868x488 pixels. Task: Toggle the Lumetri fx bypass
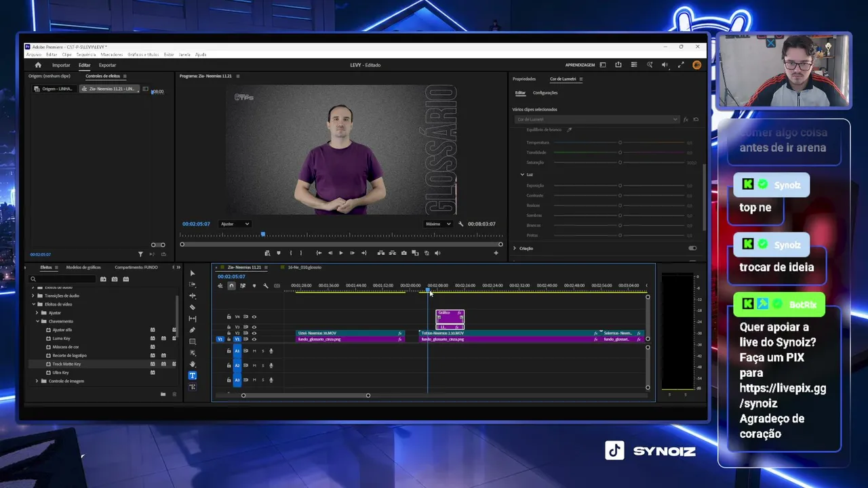pyautogui.click(x=686, y=119)
